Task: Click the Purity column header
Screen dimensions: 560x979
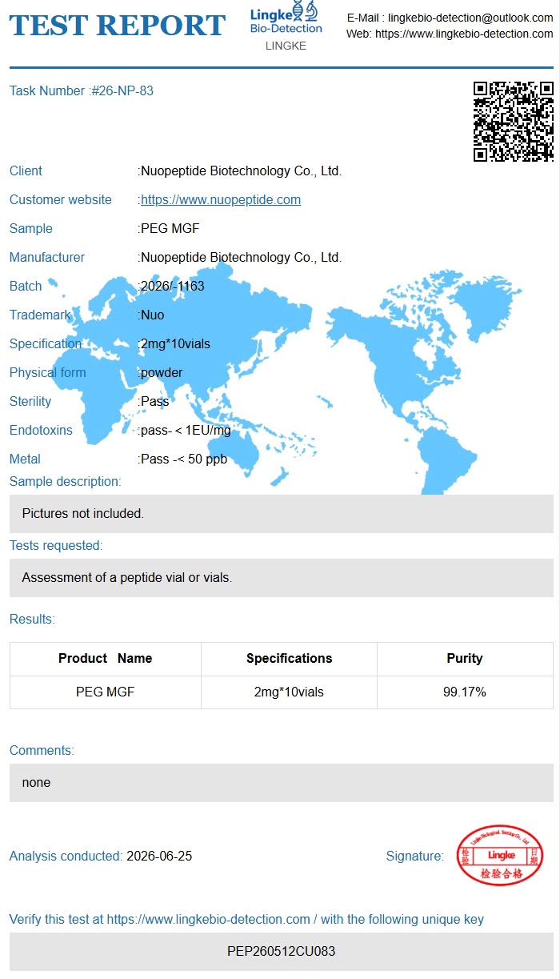Action: tap(465, 659)
